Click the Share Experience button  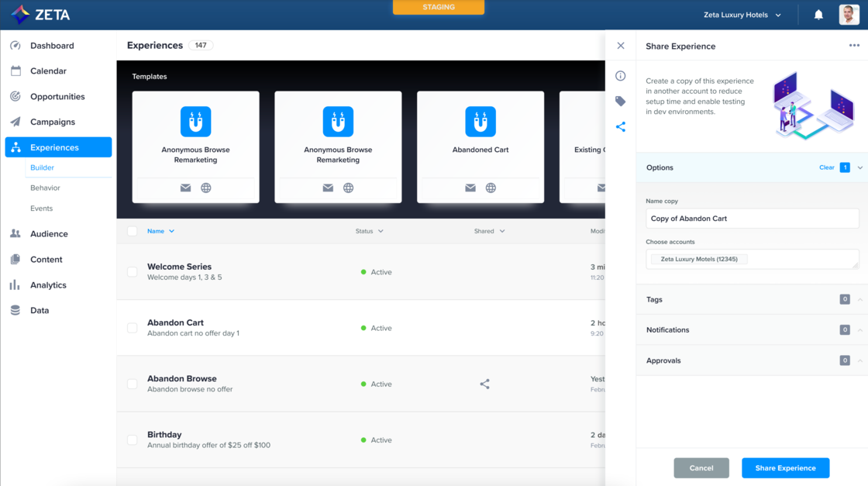785,468
